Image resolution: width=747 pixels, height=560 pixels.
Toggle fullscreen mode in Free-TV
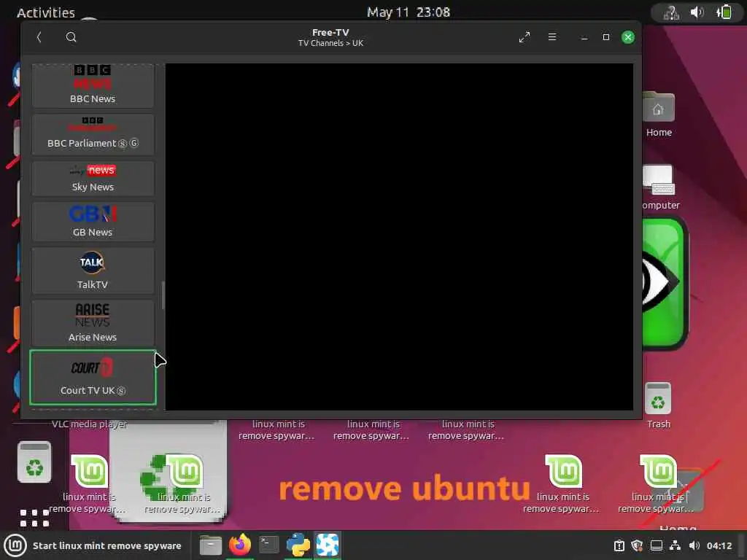pyautogui.click(x=525, y=37)
